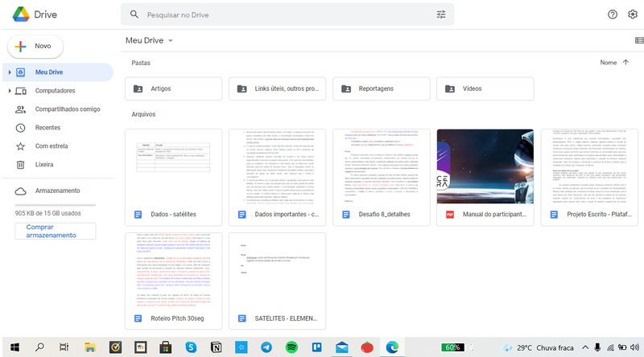Screen dimensions: 644x357
Task: Click the volume speaker tray icon
Action: pyautogui.click(x=634, y=347)
